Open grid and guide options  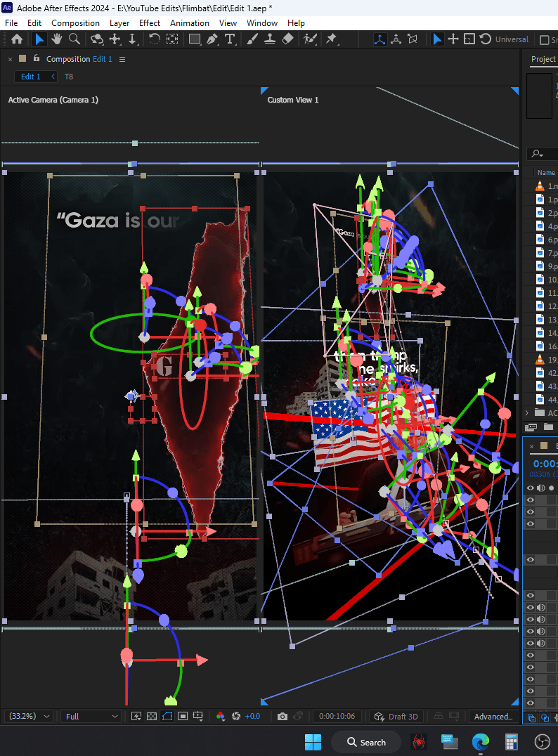click(198, 717)
